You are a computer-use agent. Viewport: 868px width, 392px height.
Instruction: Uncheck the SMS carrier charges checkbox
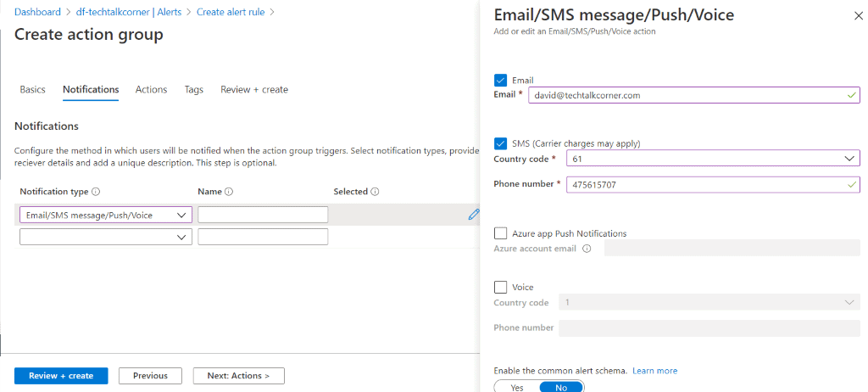point(500,143)
